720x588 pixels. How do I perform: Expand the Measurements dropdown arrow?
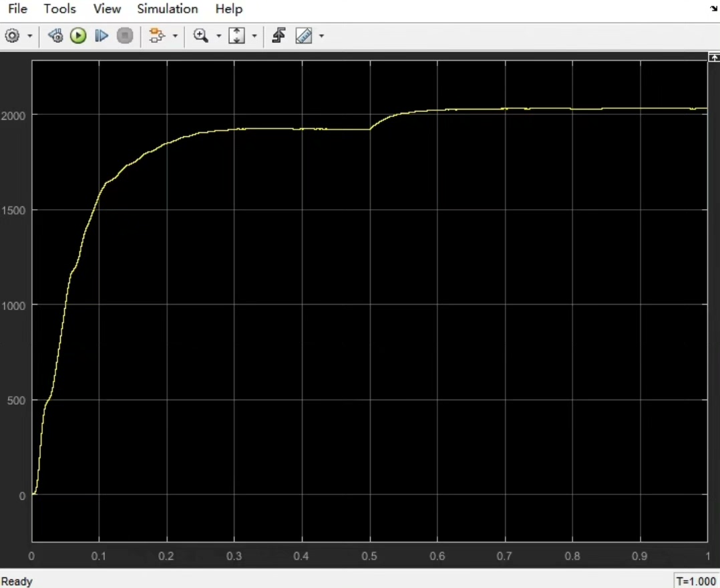click(321, 36)
